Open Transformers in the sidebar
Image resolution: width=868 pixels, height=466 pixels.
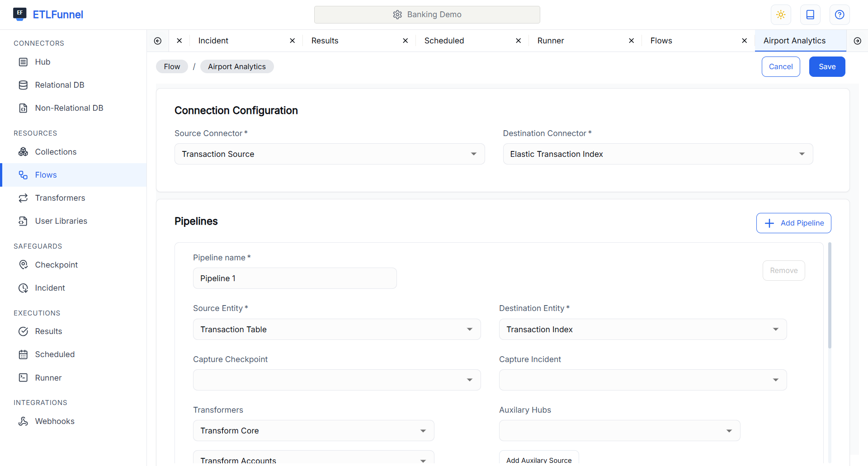(x=60, y=198)
